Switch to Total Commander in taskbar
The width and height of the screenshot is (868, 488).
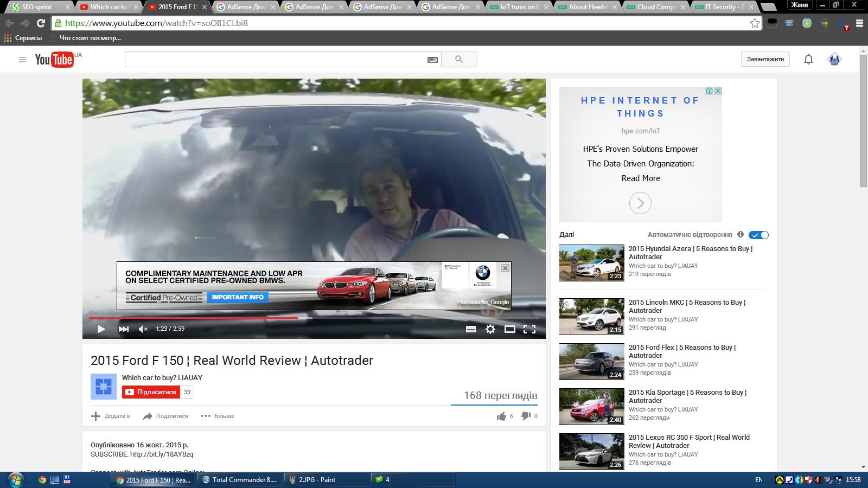(x=239, y=479)
